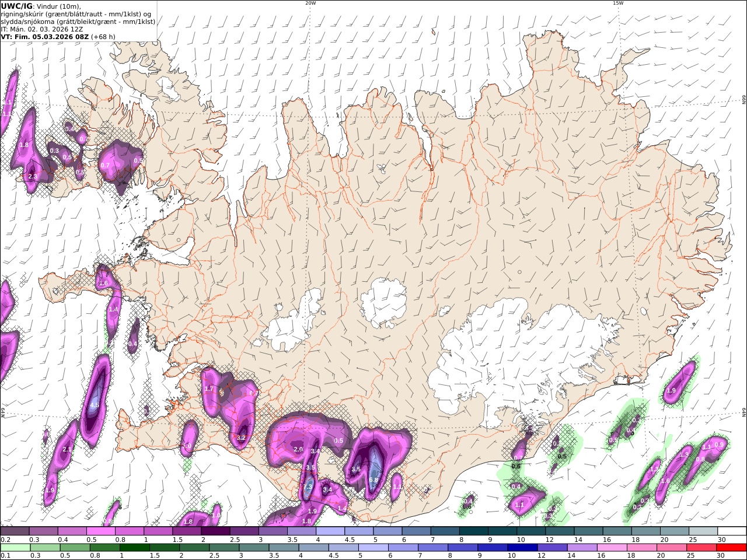Pick the navy blue 10–12 rain legend swatch
This screenshot has width=747, height=560.
tap(522, 548)
